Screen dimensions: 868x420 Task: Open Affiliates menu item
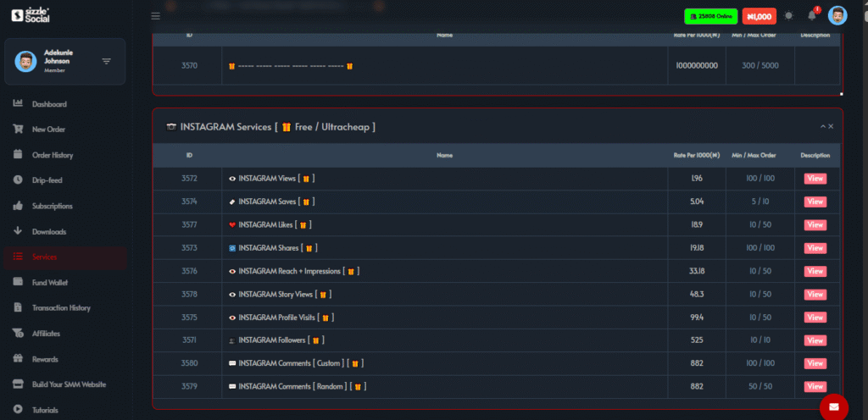tap(46, 334)
